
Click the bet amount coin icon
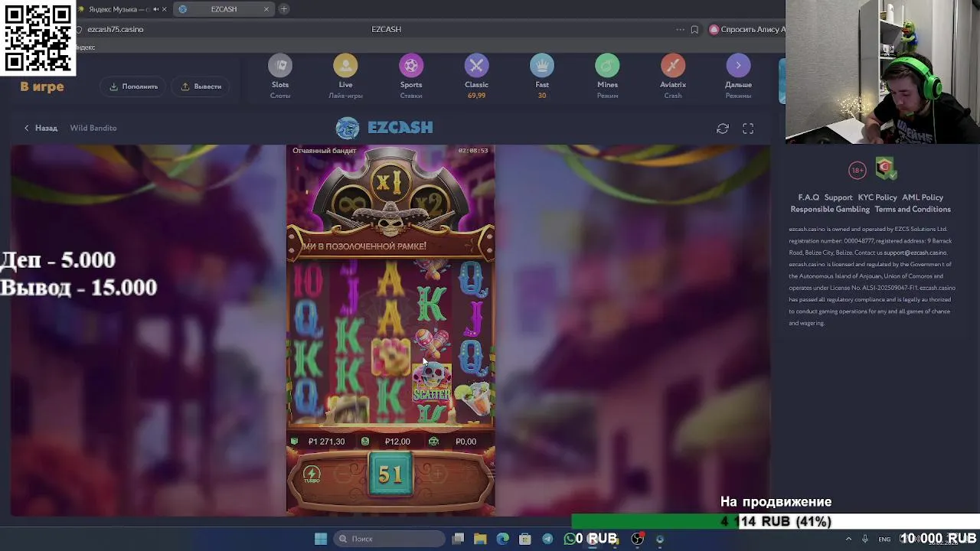[x=365, y=442]
